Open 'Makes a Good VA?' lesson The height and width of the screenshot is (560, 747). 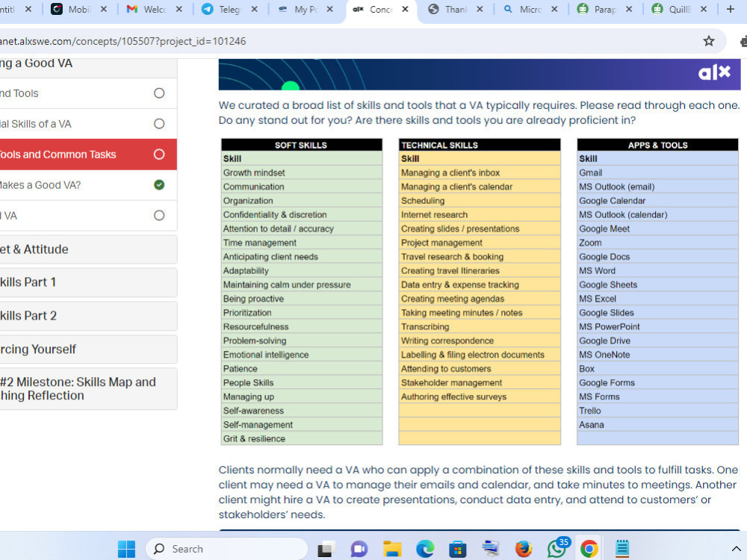[88, 184]
